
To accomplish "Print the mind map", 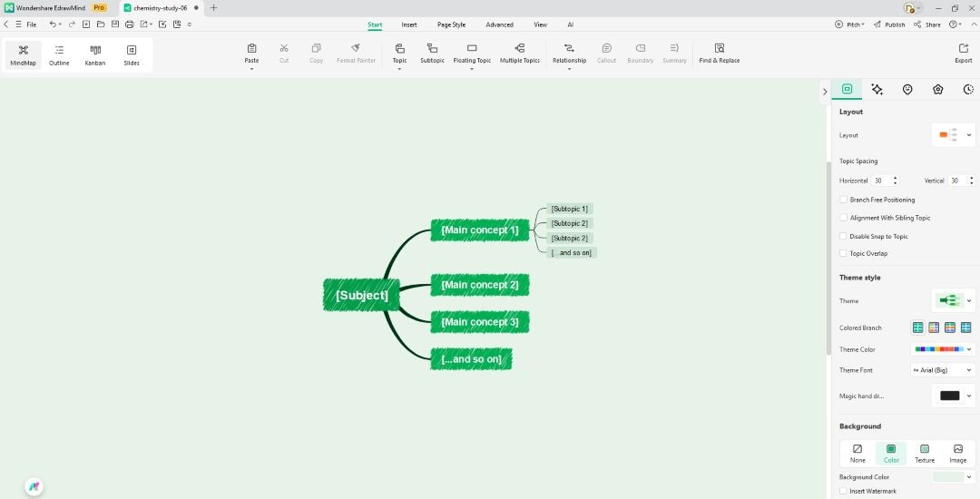I will point(130,24).
